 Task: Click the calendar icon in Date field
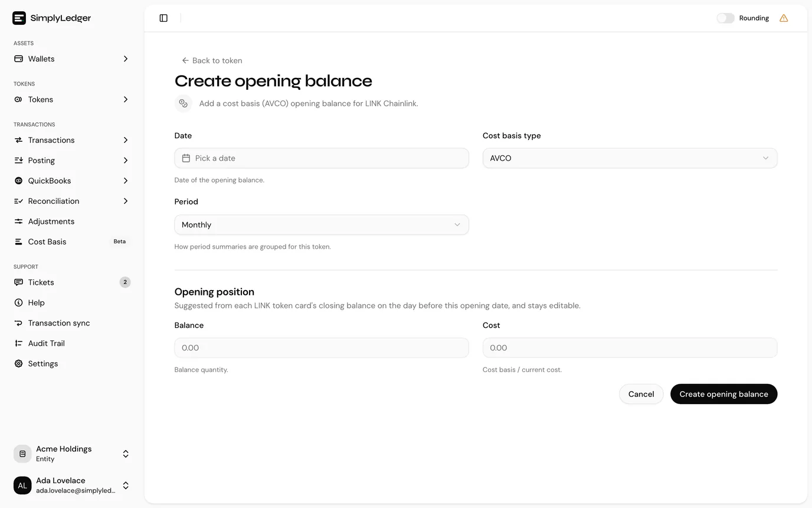click(186, 158)
